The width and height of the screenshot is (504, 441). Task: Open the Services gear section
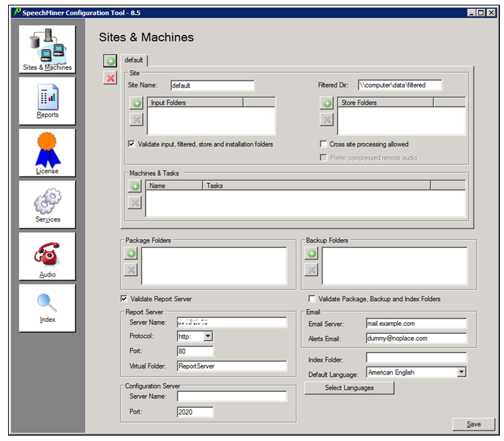click(x=47, y=205)
